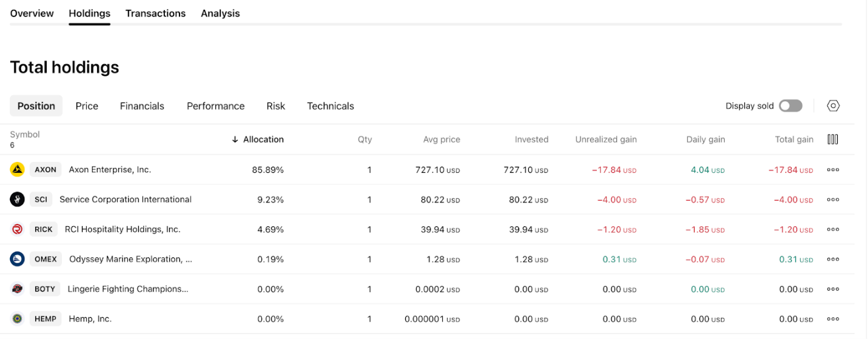Open the RCI Hospitality Holdings, Inc. name link
This screenshot has width=868, height=339.
123,229
